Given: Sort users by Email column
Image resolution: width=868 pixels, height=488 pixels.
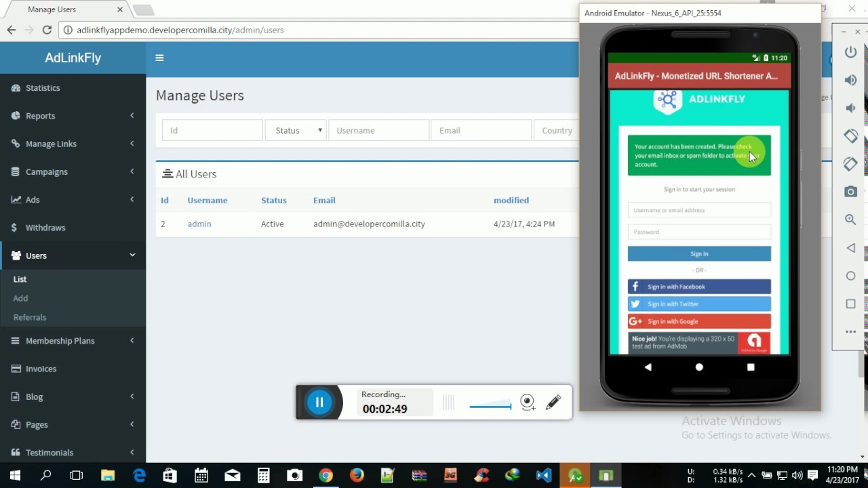Looking at the screenshot, I should [x=324, y=201].
